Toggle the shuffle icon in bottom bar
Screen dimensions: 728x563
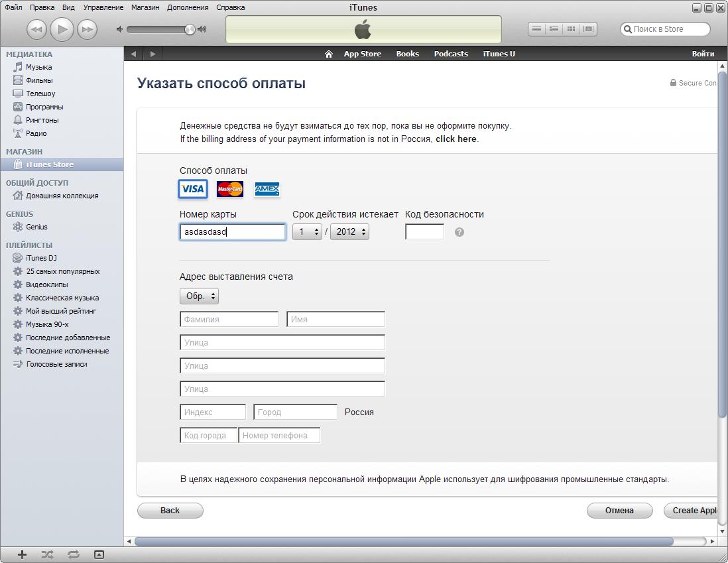pos(47,554)
